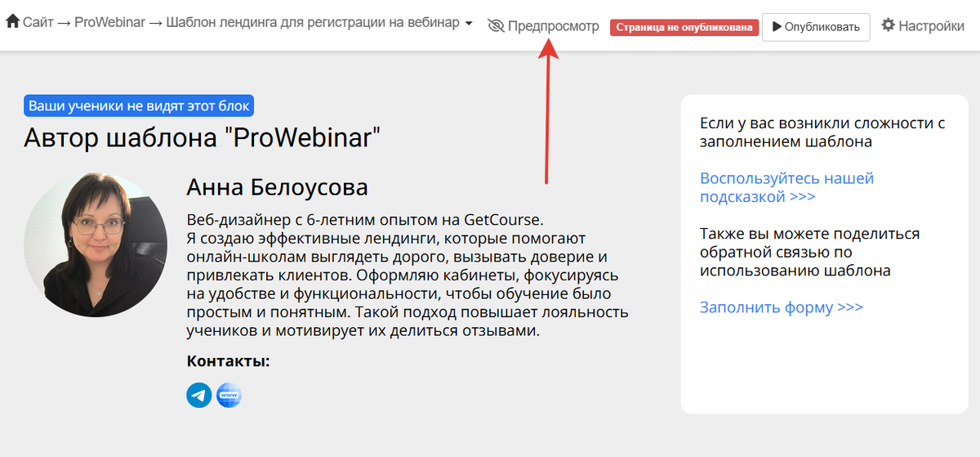
Task: Click the author bio paragraph
Action: [x=408, y=276]
